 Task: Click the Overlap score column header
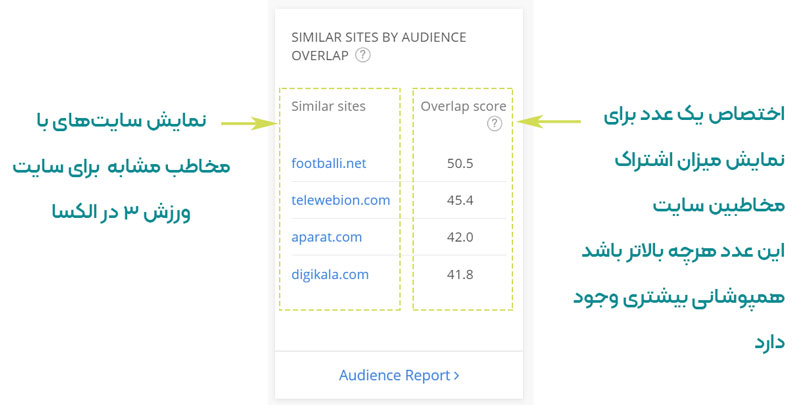coord(463,106)
